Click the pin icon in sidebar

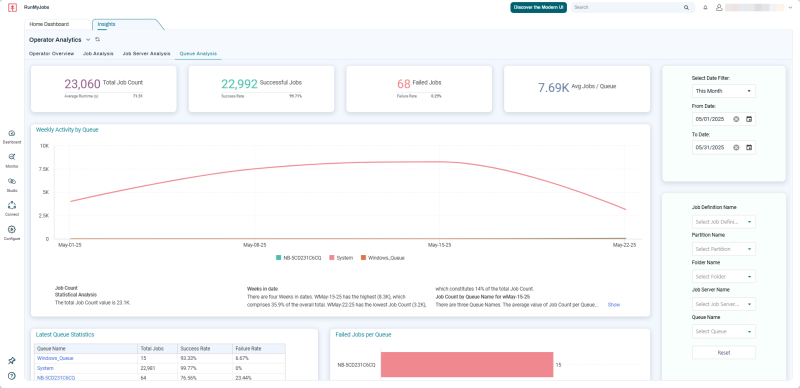click(x=12, y=360)
